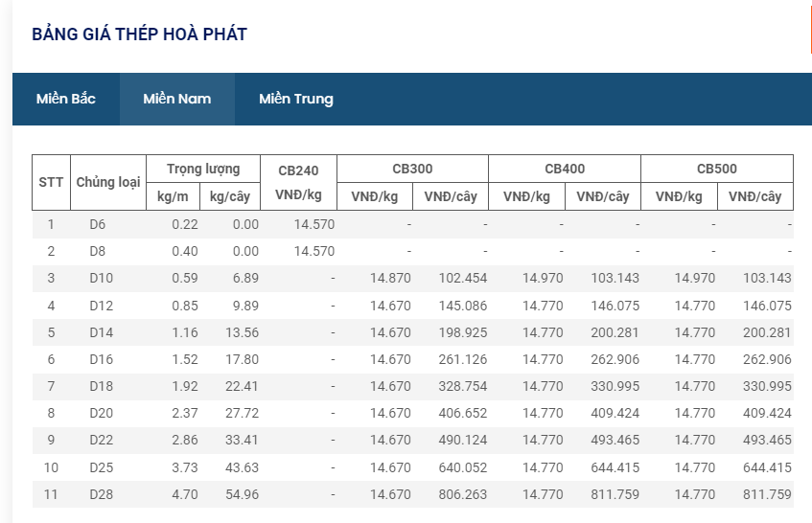Click the CB240 column header
The width and height of the screenshot is (812, 523).
298,182
